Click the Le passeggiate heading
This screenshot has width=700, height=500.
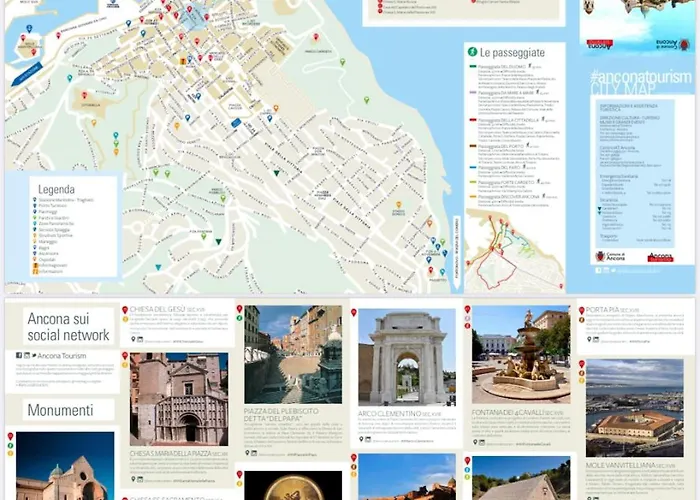(512, 53)
